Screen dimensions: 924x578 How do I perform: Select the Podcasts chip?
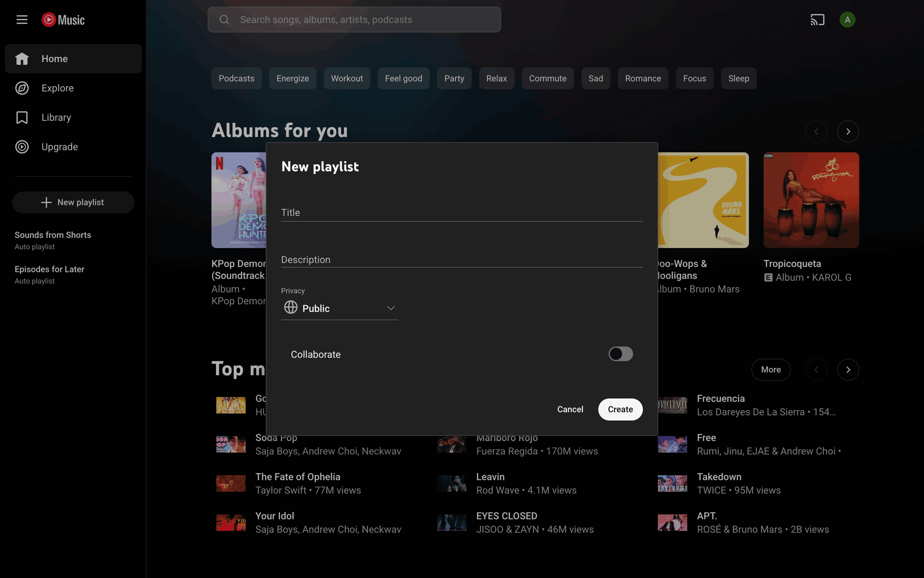point(236,79)
